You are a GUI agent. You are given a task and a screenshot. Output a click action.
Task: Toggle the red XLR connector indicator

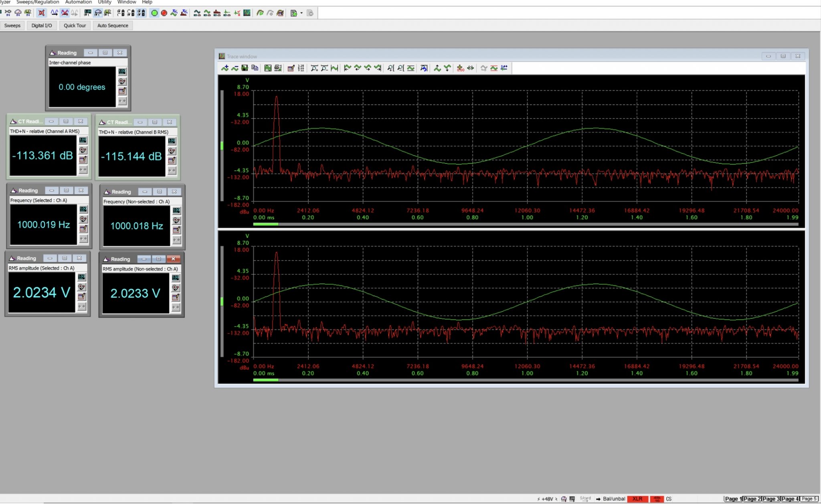(x=637, y=499)
